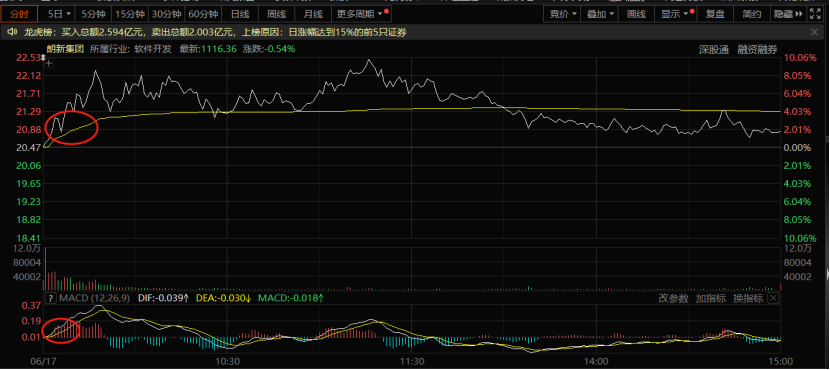The width and height of the screenshot is (830, 370).
Task: Open the 竞价 dropdown
Action: coord(562,14)
